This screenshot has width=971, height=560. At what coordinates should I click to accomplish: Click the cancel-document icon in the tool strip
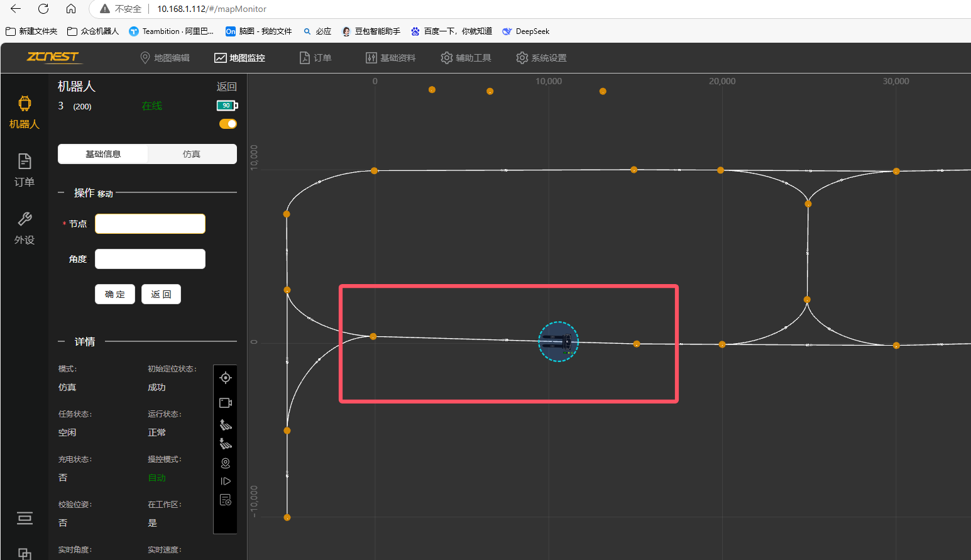226,500
